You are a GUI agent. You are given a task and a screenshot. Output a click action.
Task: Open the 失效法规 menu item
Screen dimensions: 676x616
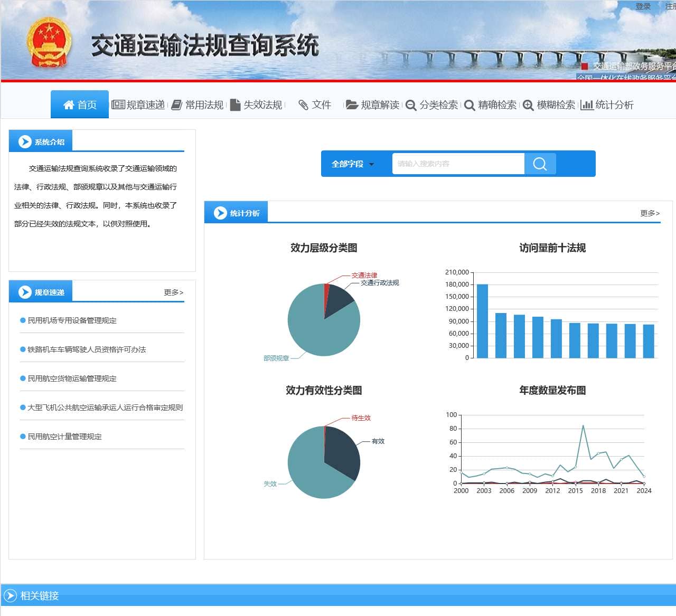coord(257,105)
